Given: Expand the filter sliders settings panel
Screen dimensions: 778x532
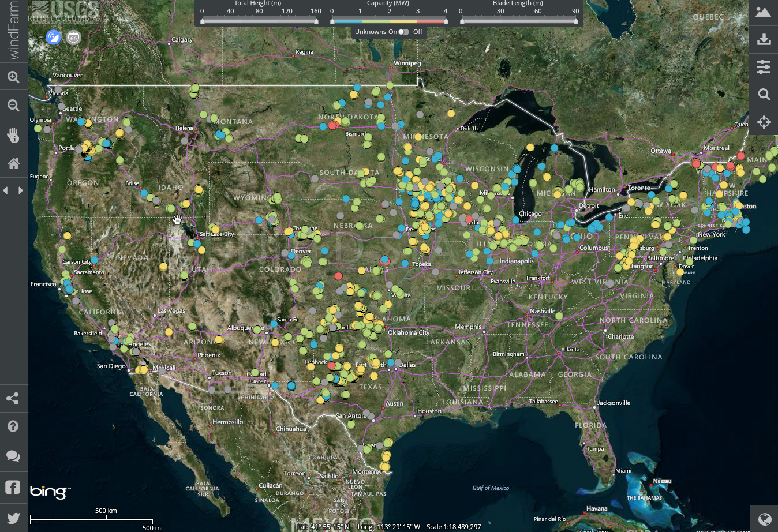Looking at the screenshot, I should click(x=764, y=67).
